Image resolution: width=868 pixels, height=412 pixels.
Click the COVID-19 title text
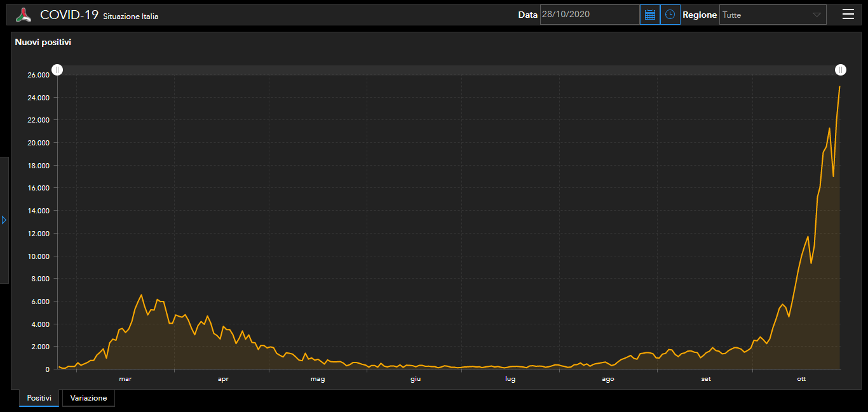(x=69, y=15)
